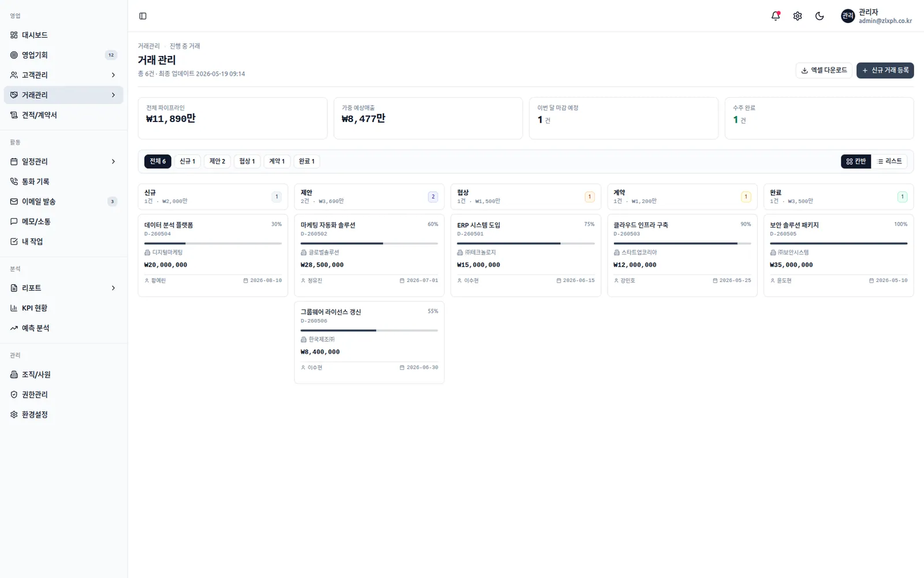Open 영업기회 in the sidebar

(x=64, y=55)
